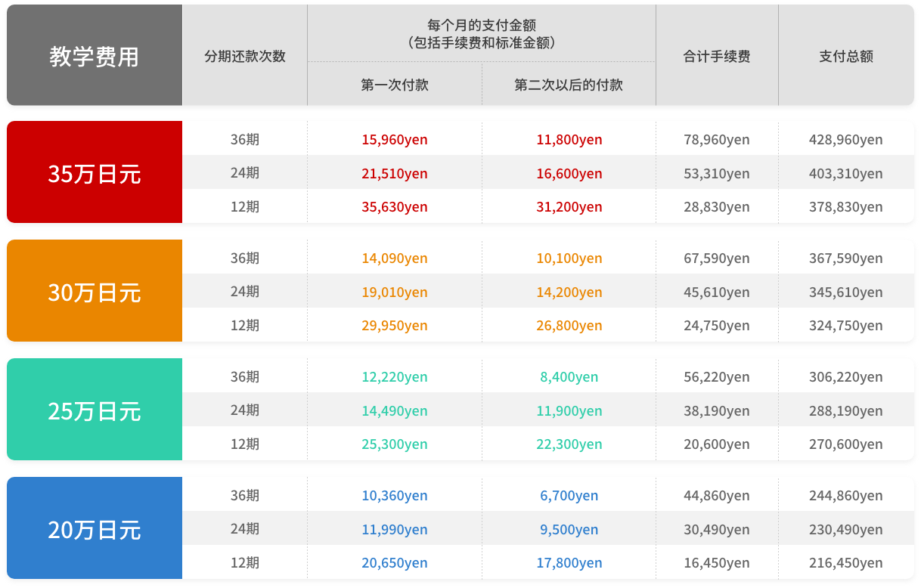Viewport: 921px width, 588px height.
Task: Click the 26,800yen later payment value
Action: (569, 326)
